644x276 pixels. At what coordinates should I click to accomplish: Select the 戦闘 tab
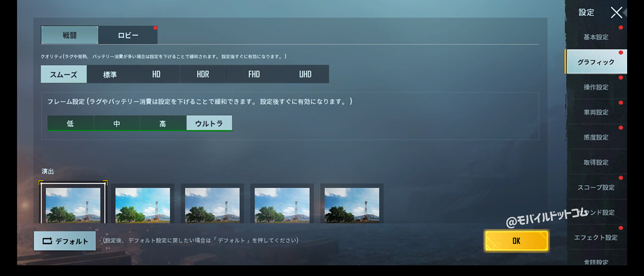tap(69, 35)
